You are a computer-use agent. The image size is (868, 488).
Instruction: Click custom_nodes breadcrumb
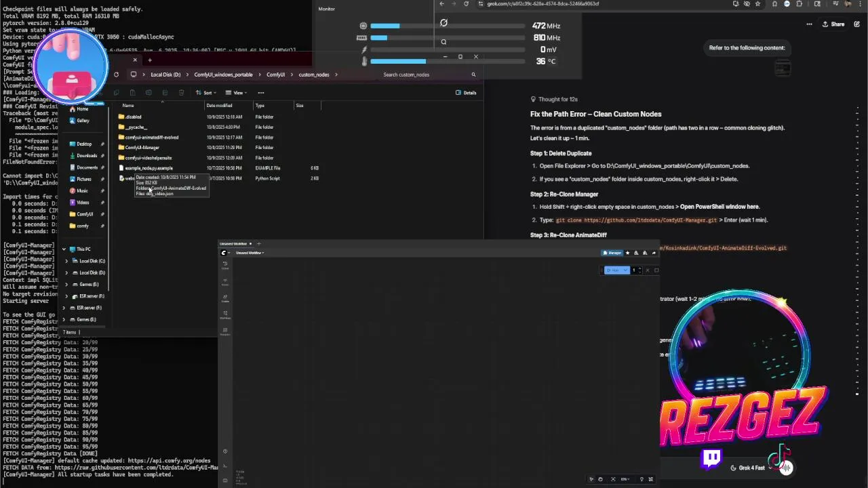(313, 75)
